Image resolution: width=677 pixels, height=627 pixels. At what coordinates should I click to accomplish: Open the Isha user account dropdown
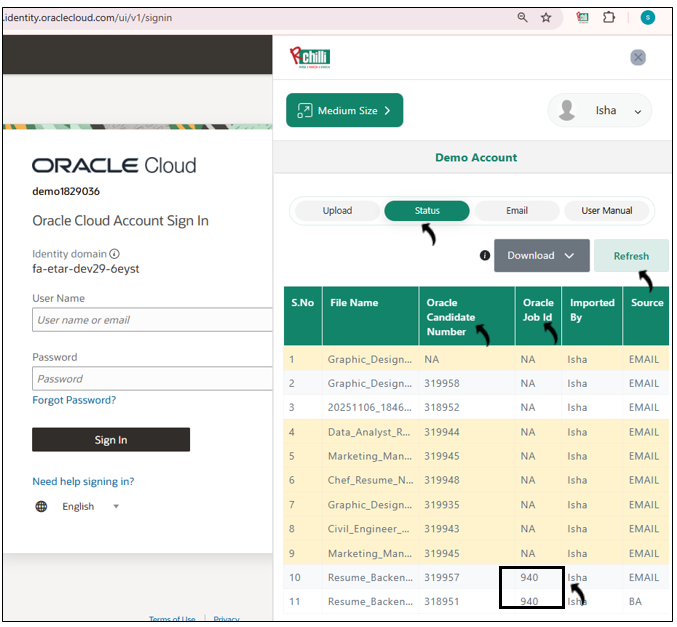(599, 111)
